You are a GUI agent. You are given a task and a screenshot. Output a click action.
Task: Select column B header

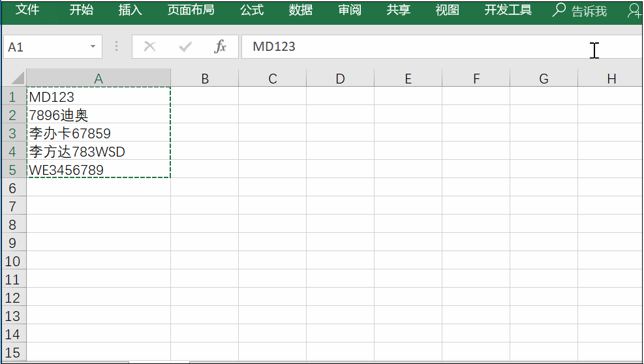click(204, 78)
